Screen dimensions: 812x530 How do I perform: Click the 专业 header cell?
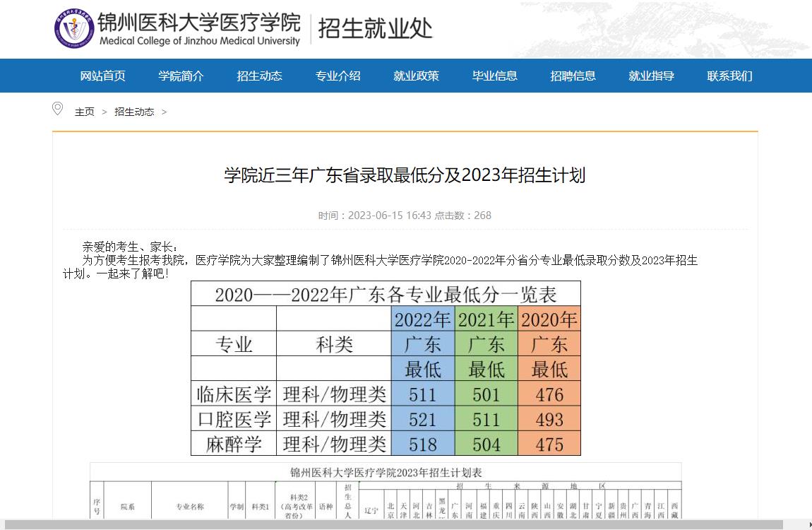(x=234, y=344)
